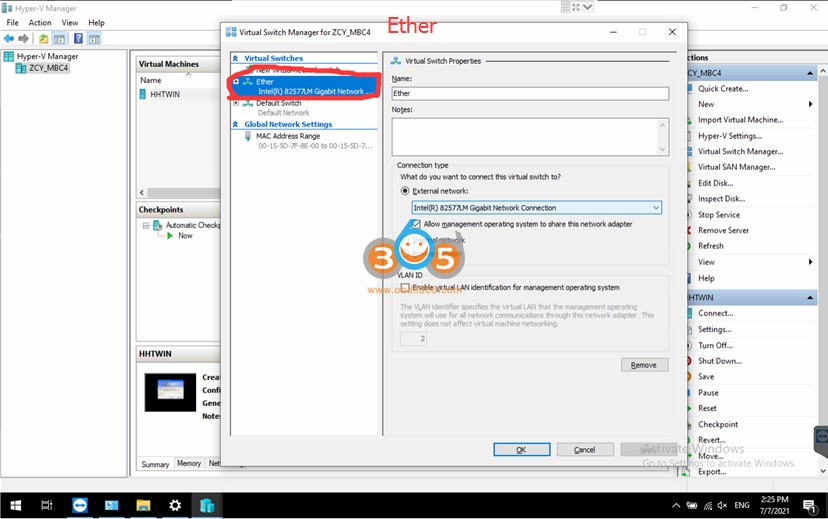Collapse the HHTWIN actions section

tap(810, 298)
